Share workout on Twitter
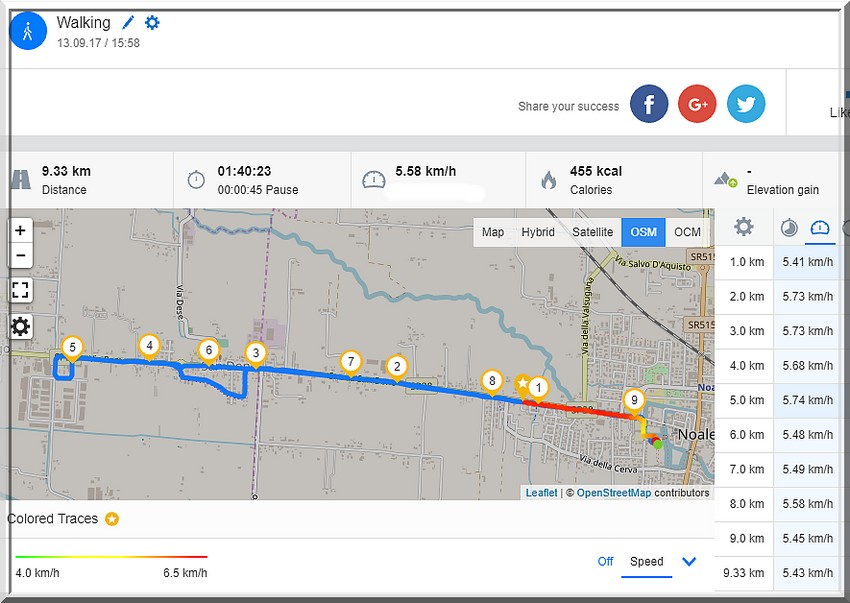Viewport: 850px width, 603px height. tap(745, 104)
